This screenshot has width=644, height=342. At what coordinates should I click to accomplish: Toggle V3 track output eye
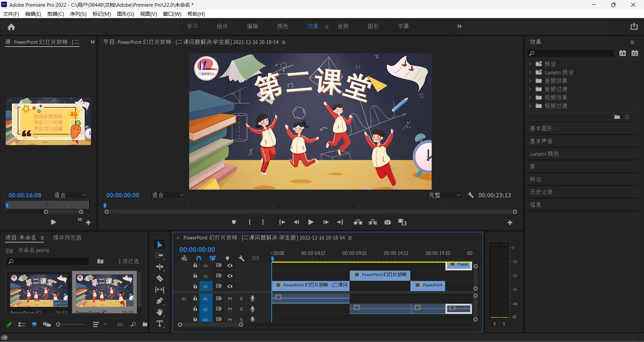pyautogui.click(x=230, y=266)
